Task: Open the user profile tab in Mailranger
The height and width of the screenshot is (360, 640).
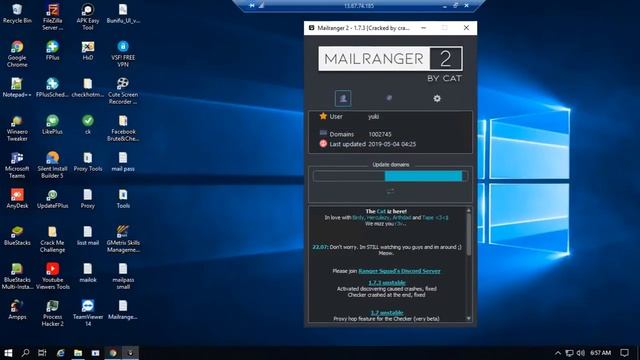Action: 343,98
